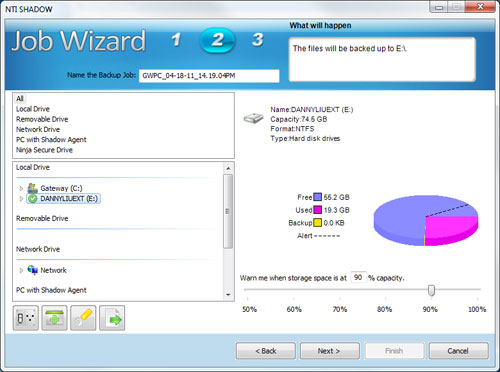The image size is (500, 372).
Task: Click the document with green arrow icon
Action: click(x=112, y=318)
